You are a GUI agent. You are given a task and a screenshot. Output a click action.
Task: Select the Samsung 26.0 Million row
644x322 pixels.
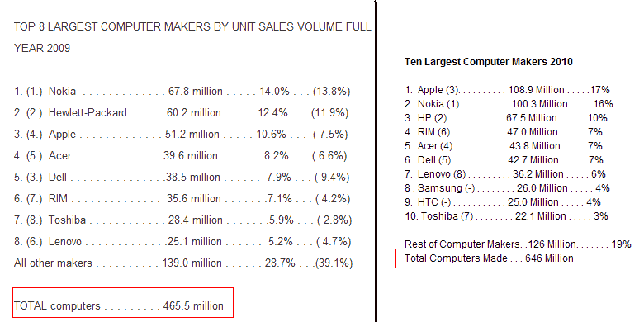(x=507, y=188)
